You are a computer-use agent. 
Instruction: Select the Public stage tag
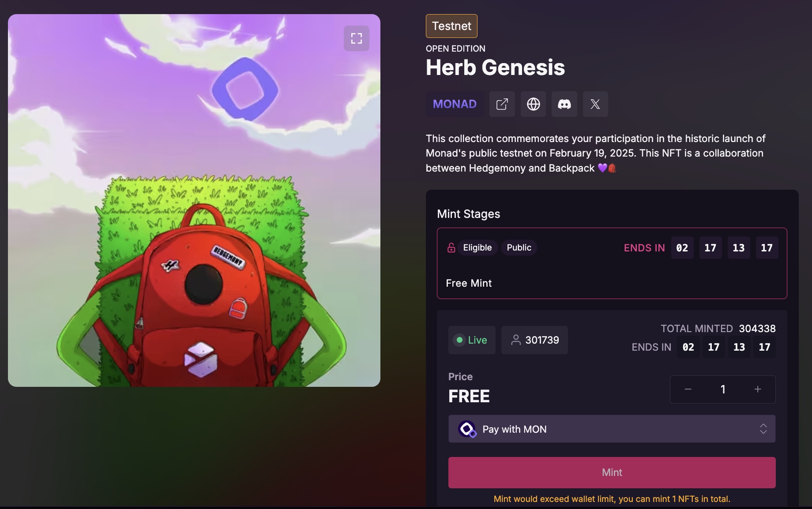click(519, 247)
